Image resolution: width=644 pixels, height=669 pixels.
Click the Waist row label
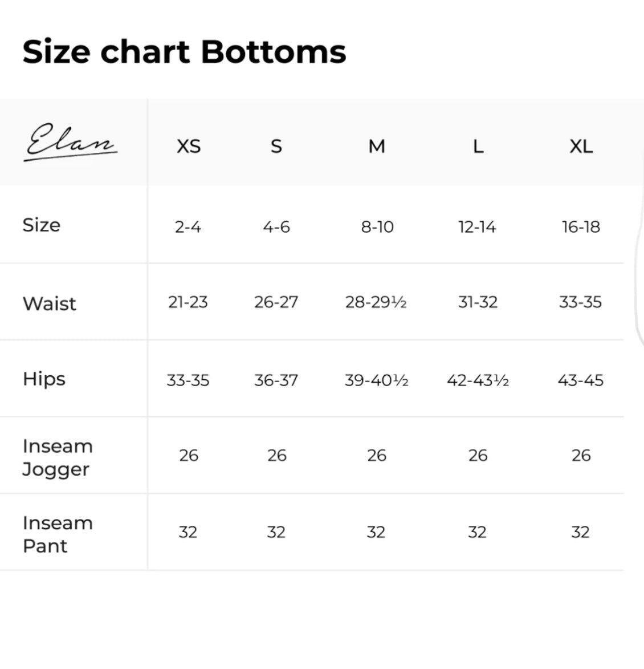[49, 303]
